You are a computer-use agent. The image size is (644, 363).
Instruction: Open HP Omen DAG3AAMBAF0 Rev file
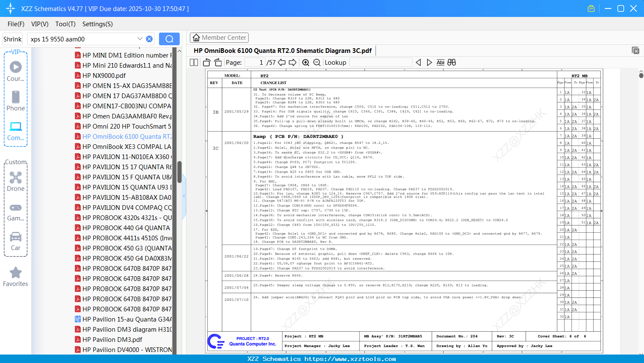(x=123, y=116)
